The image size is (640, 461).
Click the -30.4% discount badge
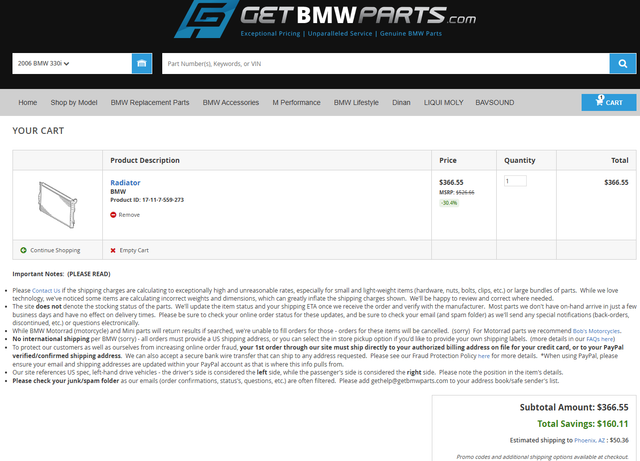coord(449,203)
